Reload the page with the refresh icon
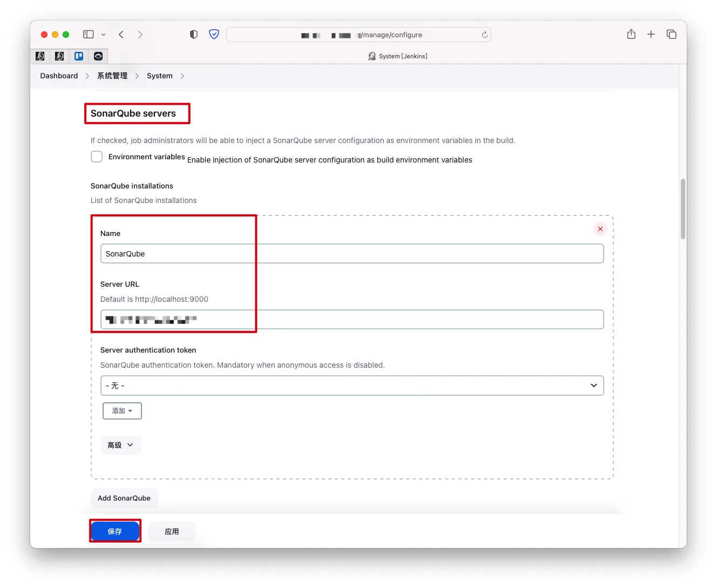Image resolution: width=717 pixels, height=588 pixels. click(485, 35)
